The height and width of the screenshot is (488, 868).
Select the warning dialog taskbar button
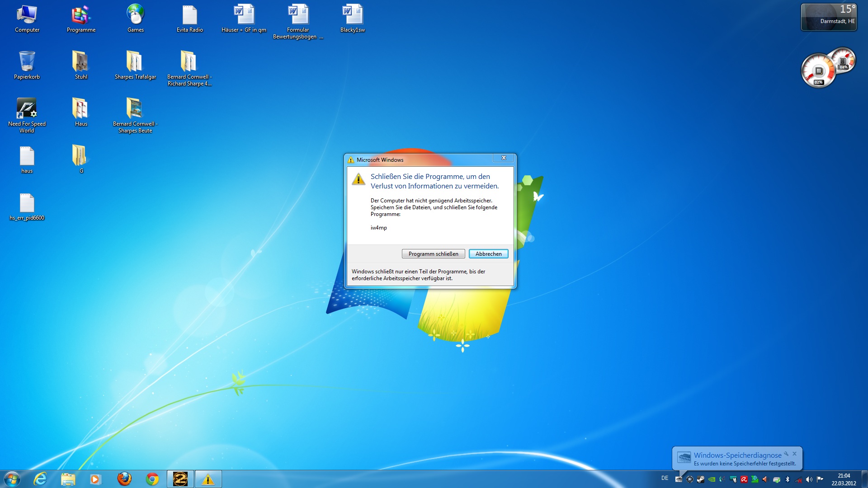[x=208, y=479]
